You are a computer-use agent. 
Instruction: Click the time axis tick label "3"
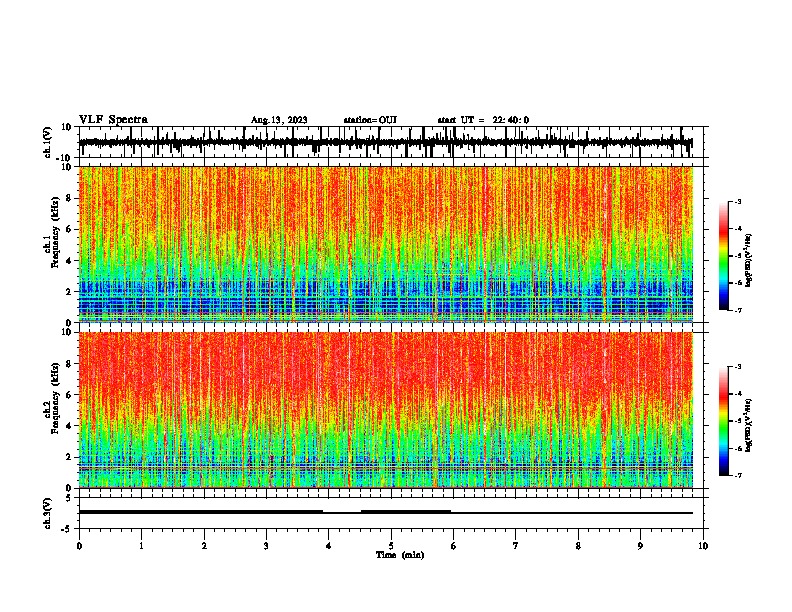click(x=266, y=546)
